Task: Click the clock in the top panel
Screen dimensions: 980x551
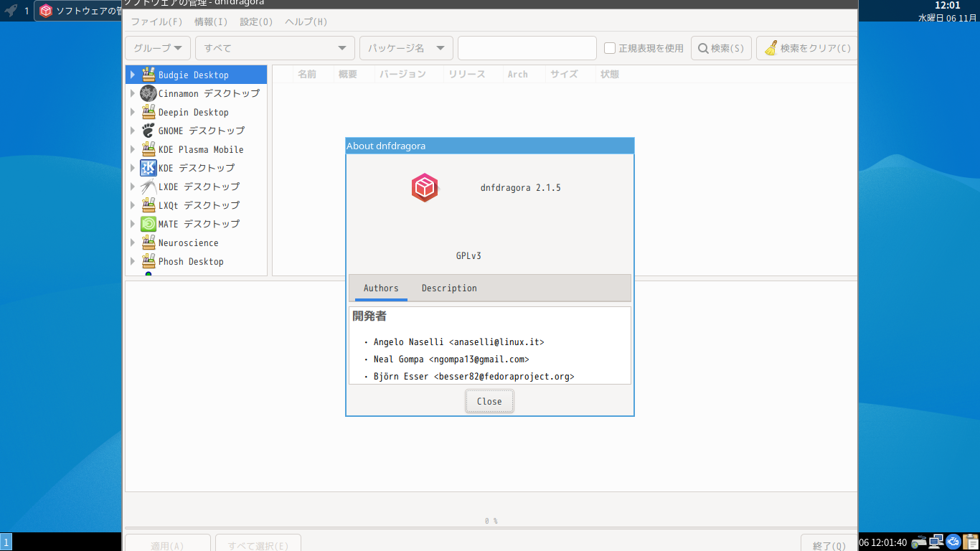Action: [947, 11]
